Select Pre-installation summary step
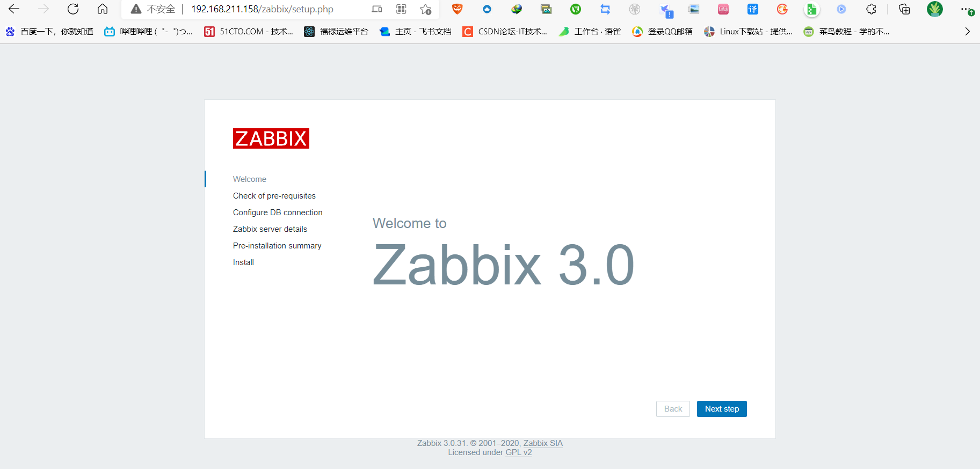The width and height of the screenshot is (980, 469). (277, 246)
